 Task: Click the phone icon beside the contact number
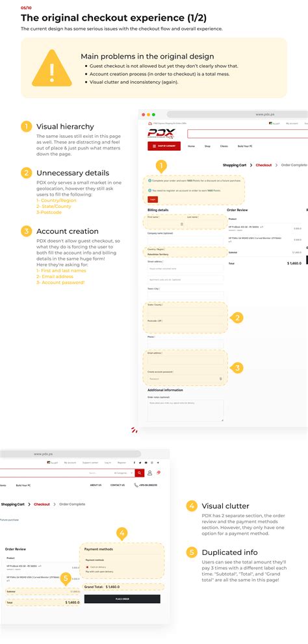pos(136,485)
